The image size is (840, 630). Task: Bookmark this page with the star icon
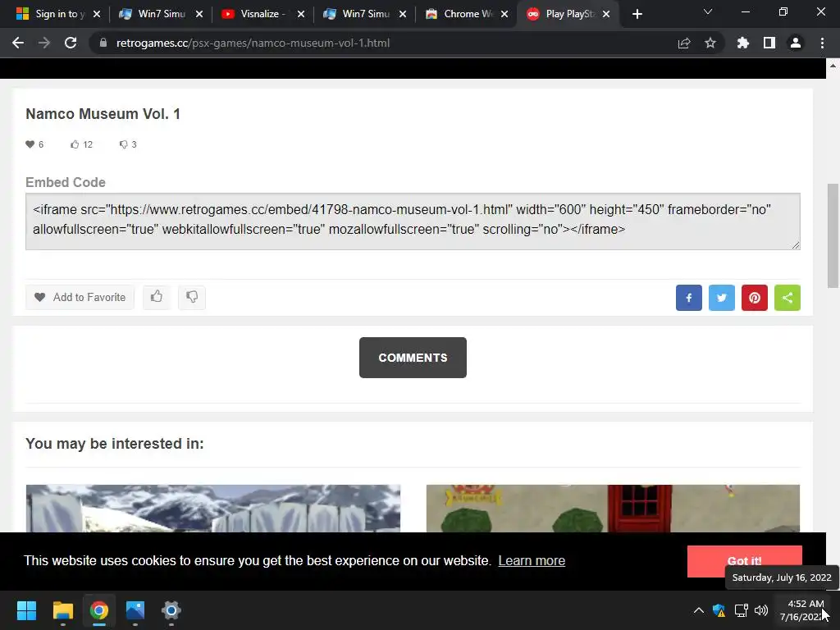point(710,43)
